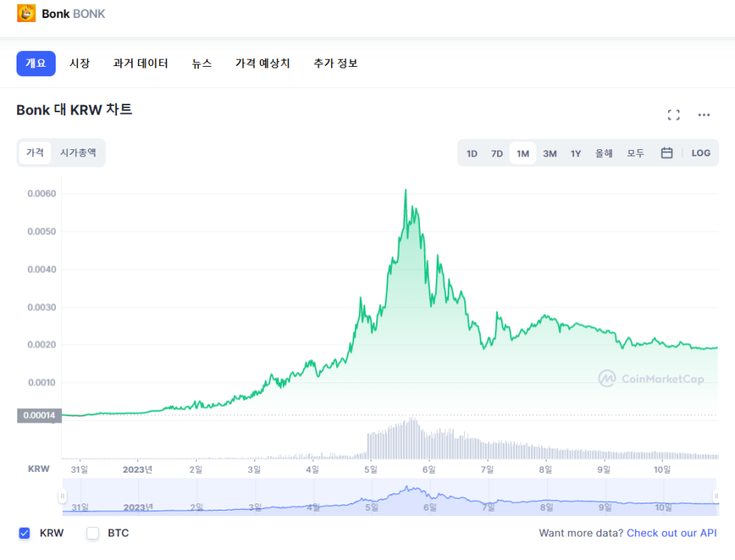Set chart range to 3M
Image resolution: width=735 pixels, height=560 pixels.
[x=550, y=153]
